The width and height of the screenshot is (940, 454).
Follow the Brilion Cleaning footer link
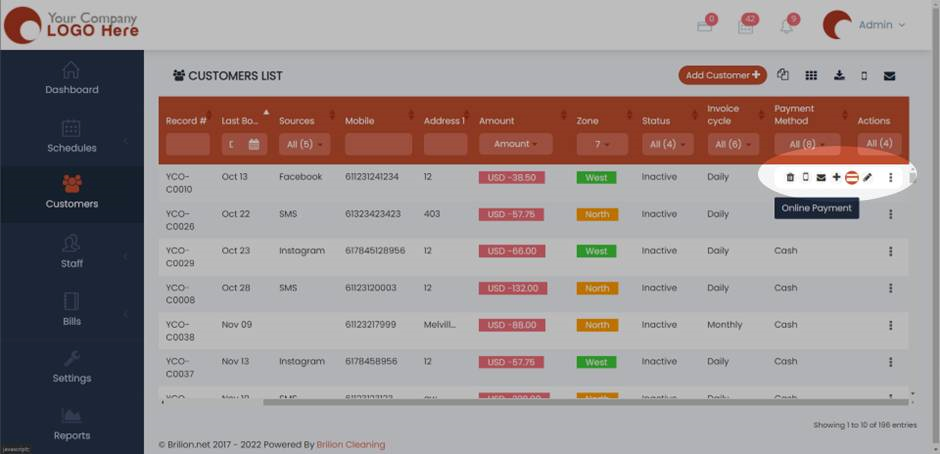click(350, 444)
